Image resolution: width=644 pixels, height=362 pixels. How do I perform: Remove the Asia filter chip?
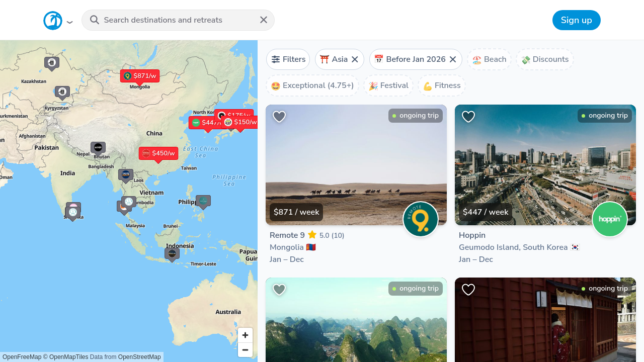tap(355, 59)
